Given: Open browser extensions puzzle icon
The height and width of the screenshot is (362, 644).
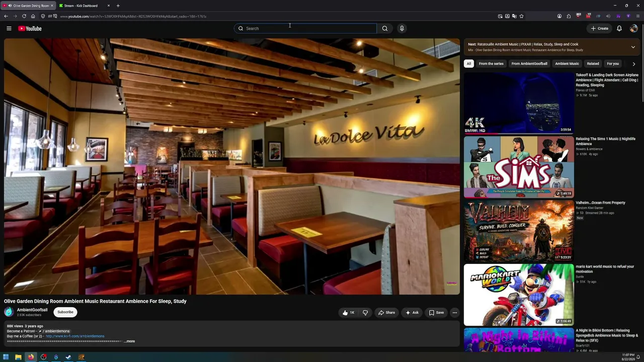Looking at the screenshot, I should 569,16.
